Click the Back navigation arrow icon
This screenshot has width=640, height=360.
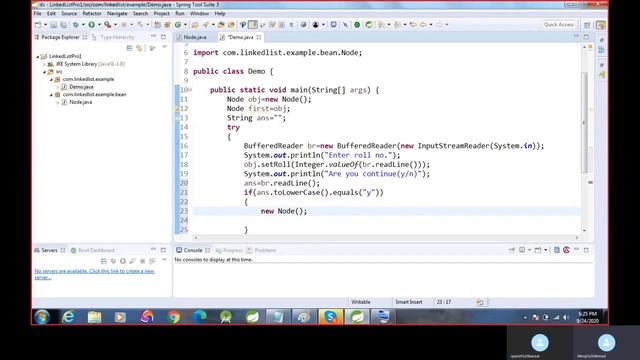423,25
